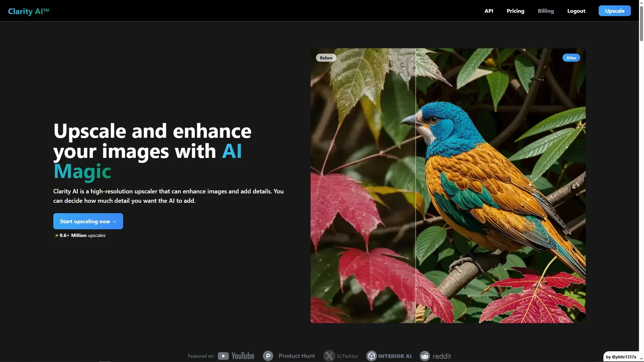
Task: Click the YouTube logo in Featured on
Action: point(236,356)
